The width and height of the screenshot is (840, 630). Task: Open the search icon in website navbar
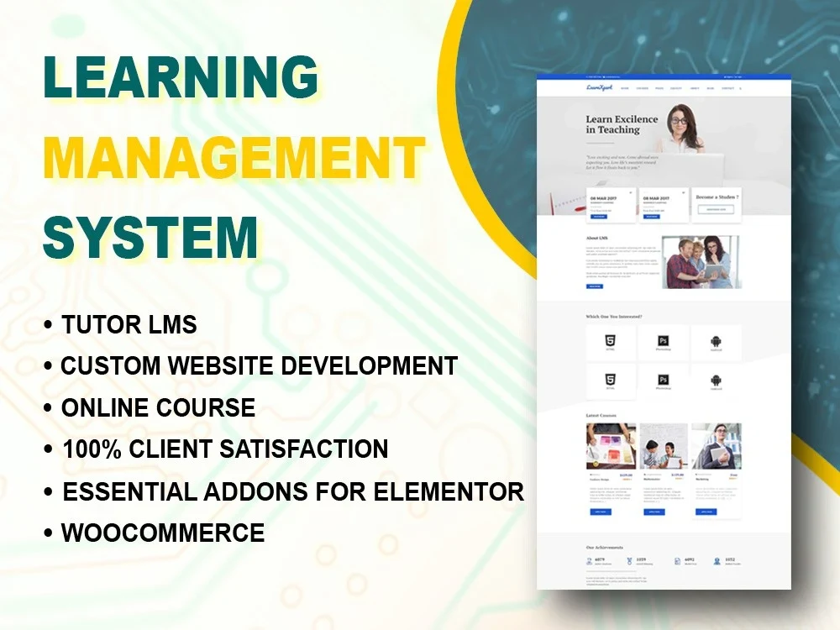click(x=740, y=88)
